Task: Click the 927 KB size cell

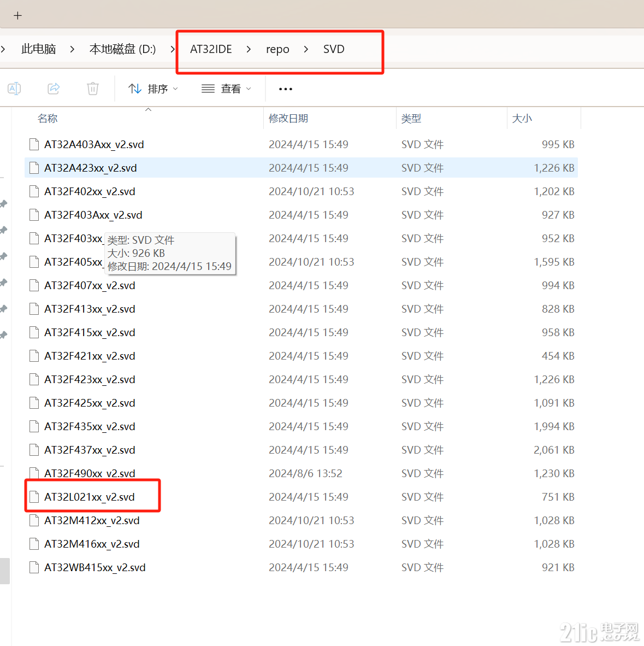Action: [x=558, y=215]
